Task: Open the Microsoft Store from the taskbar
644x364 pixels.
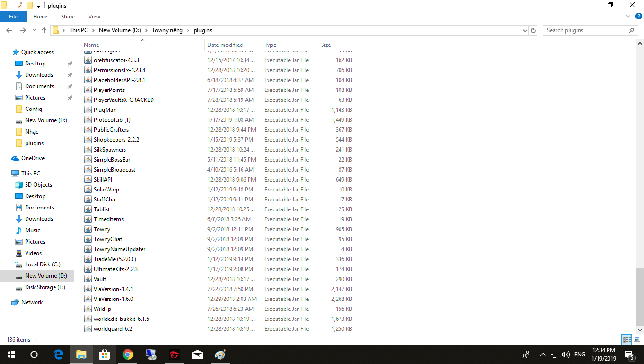Action: point(105,355)
